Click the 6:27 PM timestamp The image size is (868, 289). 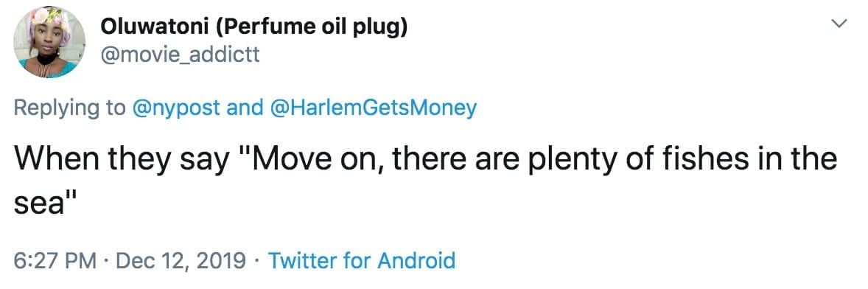54,260
